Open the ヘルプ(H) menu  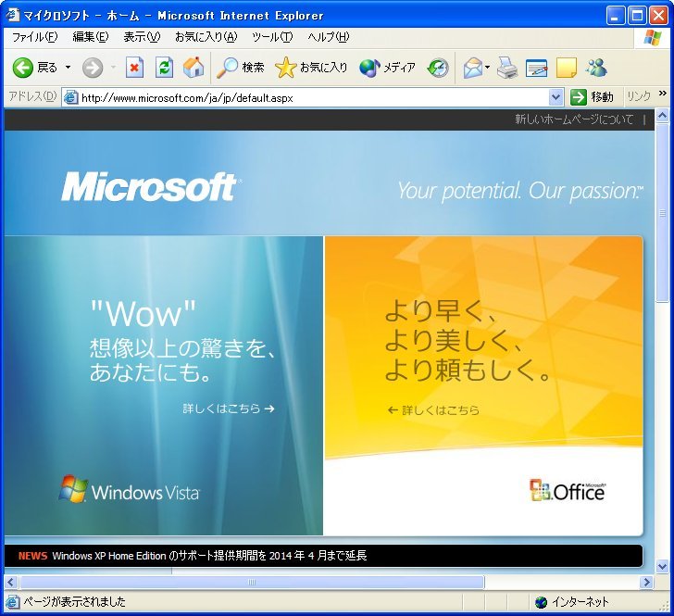click(x=329, y=37)
